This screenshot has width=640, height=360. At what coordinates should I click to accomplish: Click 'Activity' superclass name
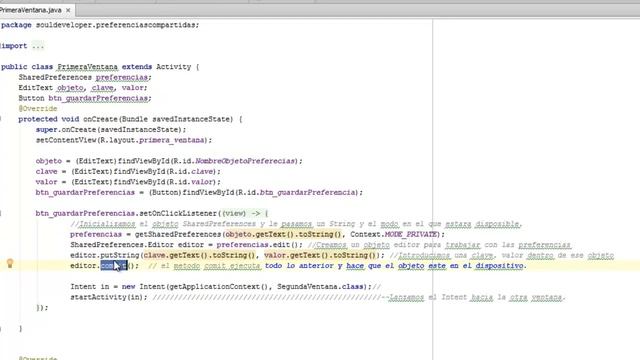coord(173,67)
